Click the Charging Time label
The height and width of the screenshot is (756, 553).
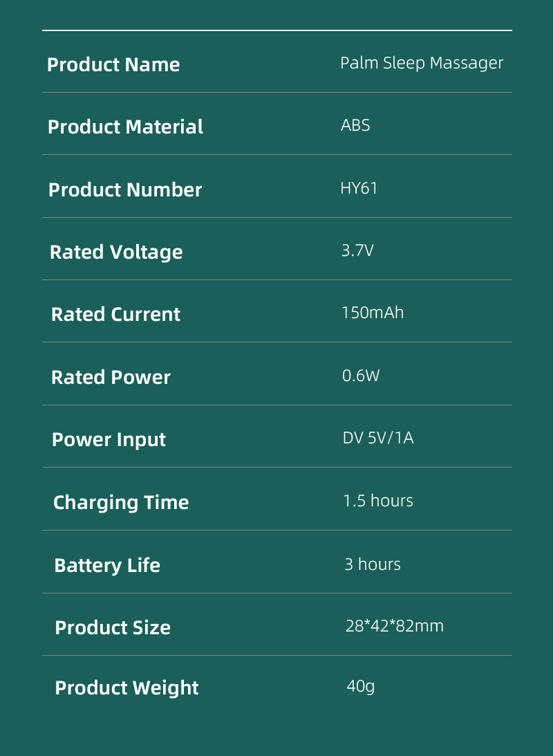click(x=121, y=502)
